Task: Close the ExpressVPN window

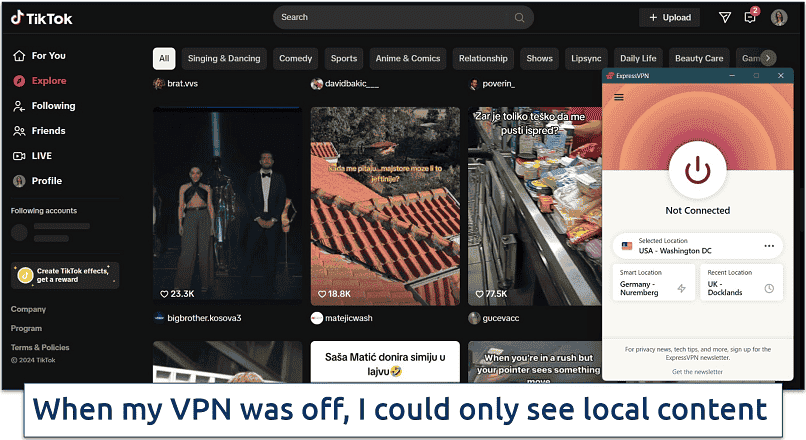Action: [781, 76]
